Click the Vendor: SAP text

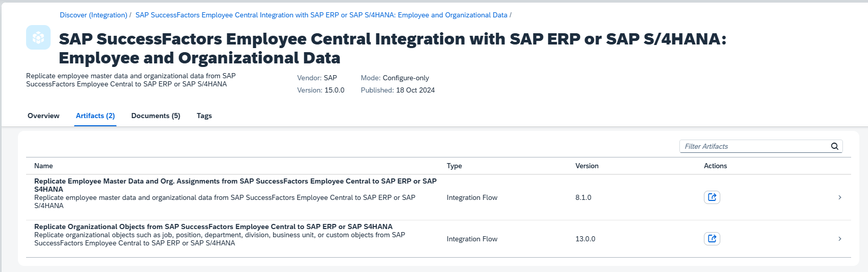coord(317,78)
